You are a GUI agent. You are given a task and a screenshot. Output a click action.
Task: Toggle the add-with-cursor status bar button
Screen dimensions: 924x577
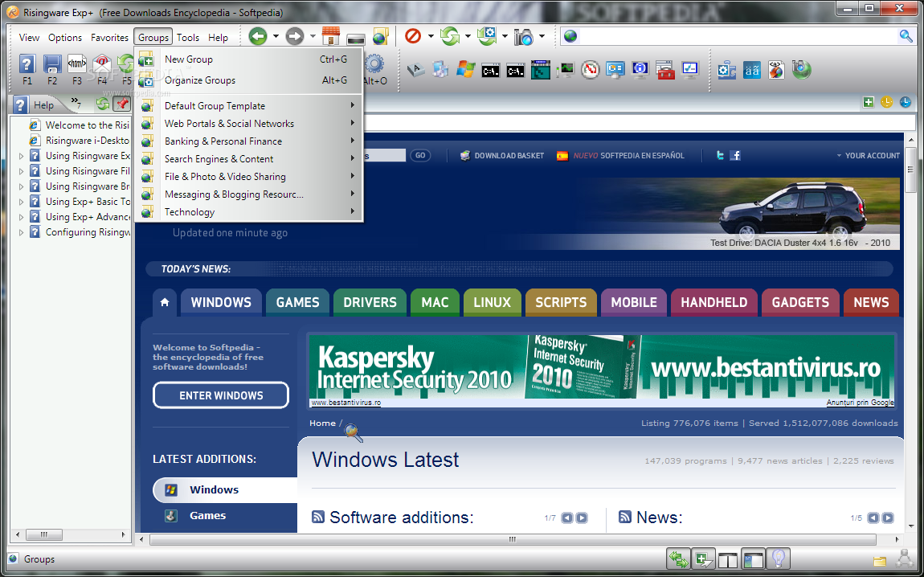(704, 559)
